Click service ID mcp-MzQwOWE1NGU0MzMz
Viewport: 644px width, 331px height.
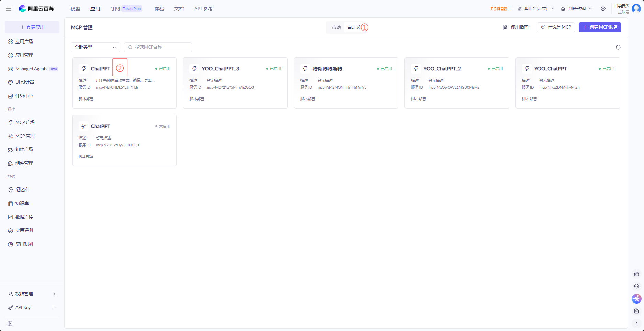pyautogui.click(x=454, y=87)
